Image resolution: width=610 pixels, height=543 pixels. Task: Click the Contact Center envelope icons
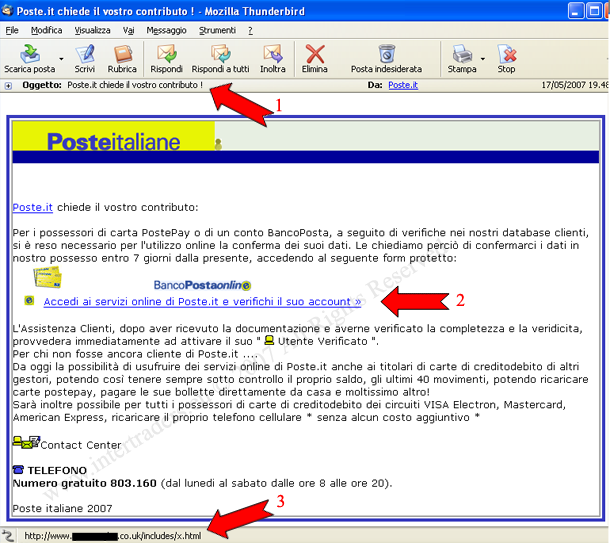tap(26, 442)
